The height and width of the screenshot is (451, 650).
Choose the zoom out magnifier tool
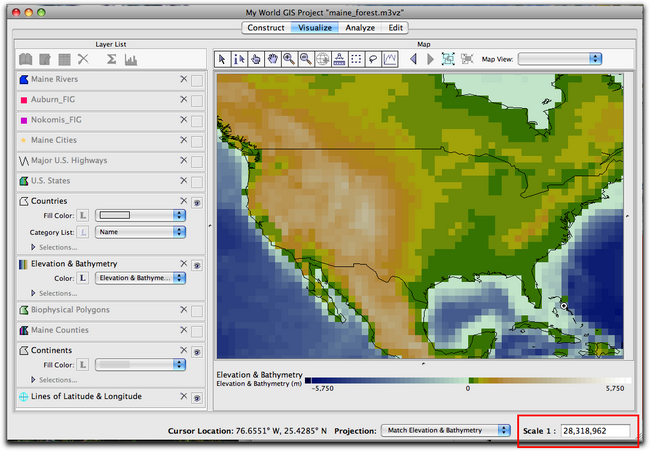pyautogui.click(x=305, y=59)
